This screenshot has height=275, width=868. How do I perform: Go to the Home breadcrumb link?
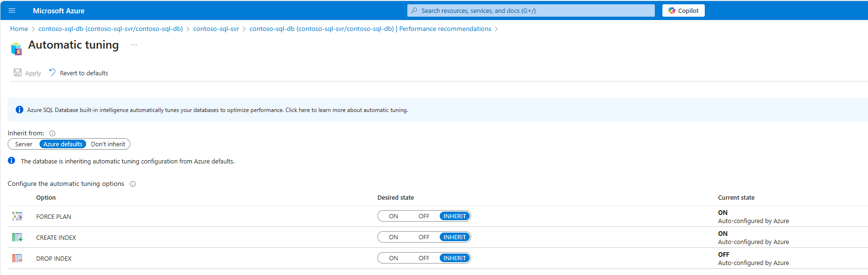click(x=19, y=29)
